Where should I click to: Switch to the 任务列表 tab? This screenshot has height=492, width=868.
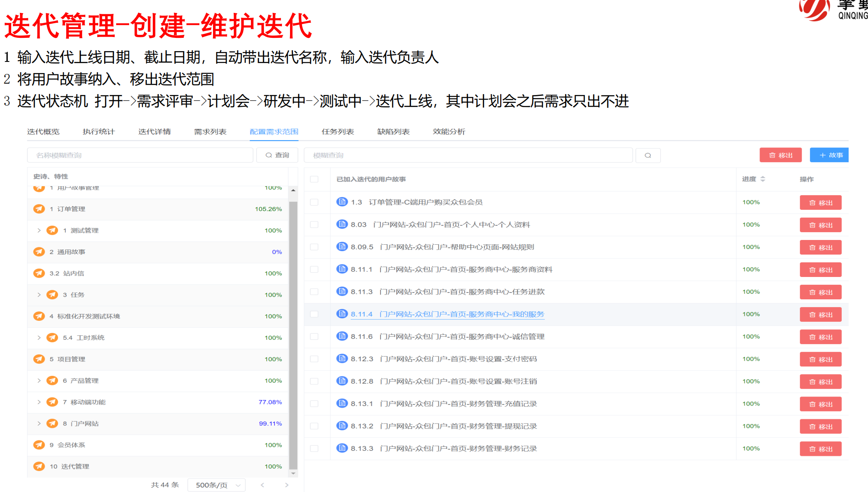click(x=337, y=132)
